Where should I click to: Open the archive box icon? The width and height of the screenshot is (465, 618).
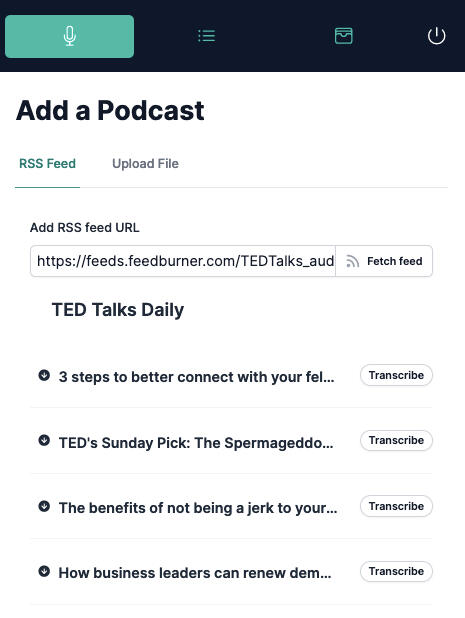(343, 36)
